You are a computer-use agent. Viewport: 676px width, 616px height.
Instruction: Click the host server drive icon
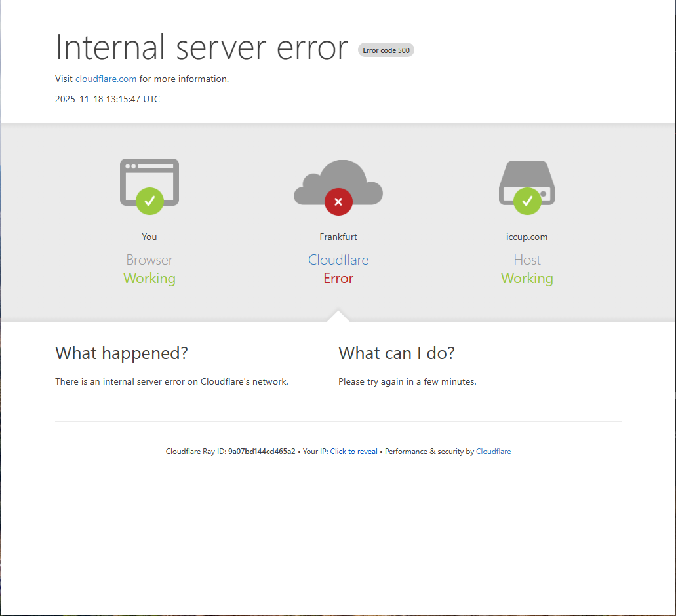527,187
